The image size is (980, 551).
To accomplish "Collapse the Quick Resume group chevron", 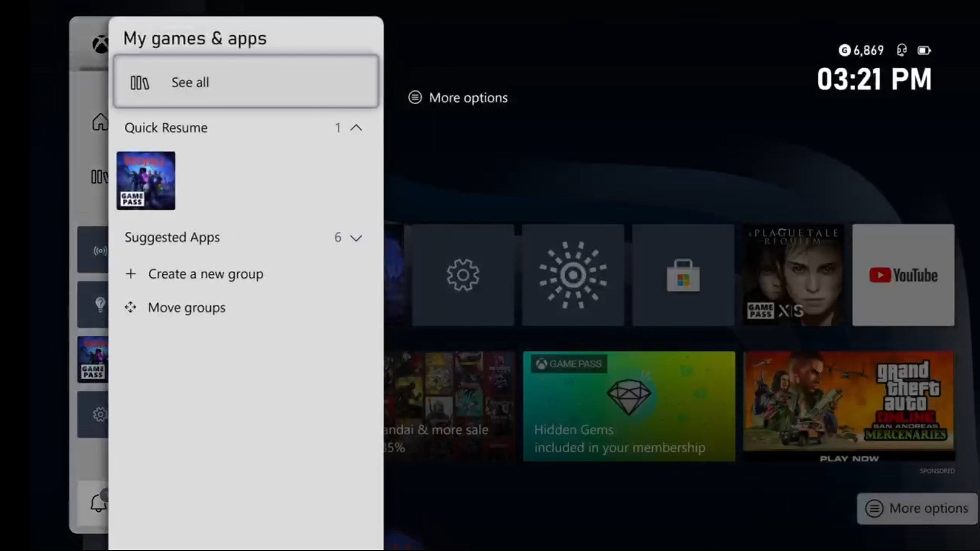I will (x=356, y=128).
